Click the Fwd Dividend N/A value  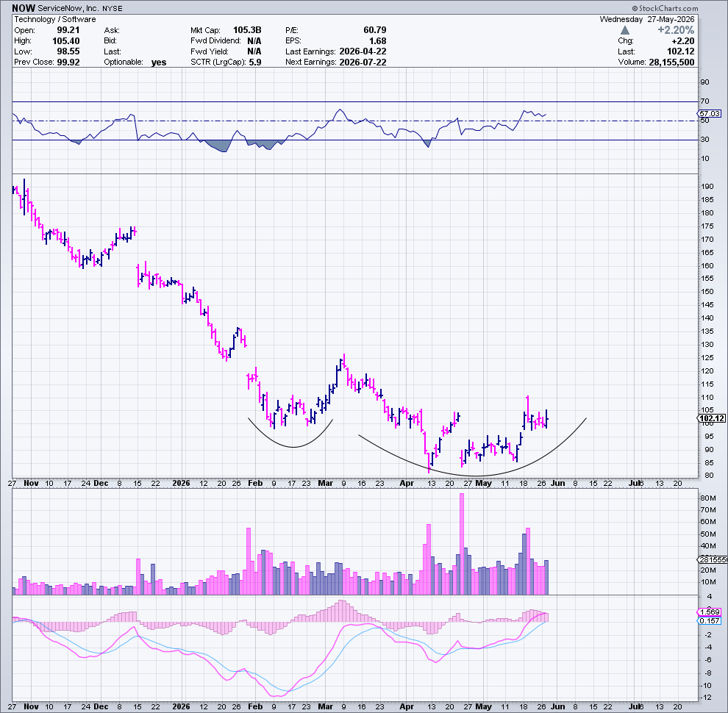tap(254, 41)
